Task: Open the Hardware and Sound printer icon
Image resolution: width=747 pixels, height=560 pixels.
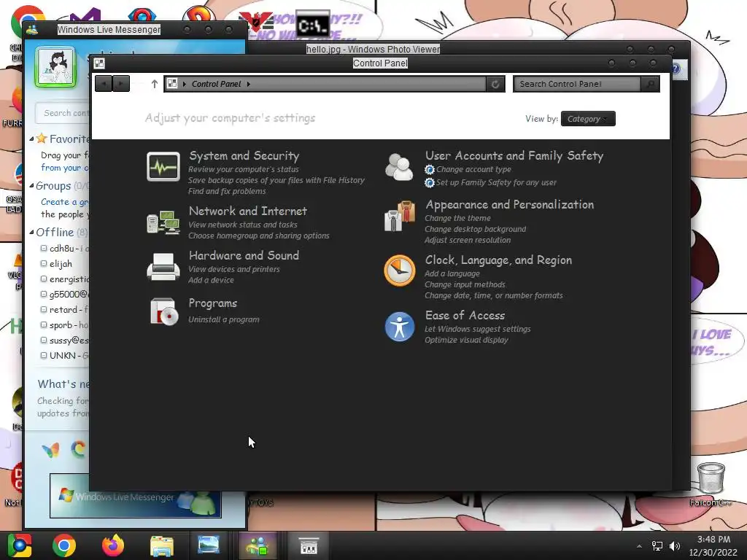Action: (163, 267)
